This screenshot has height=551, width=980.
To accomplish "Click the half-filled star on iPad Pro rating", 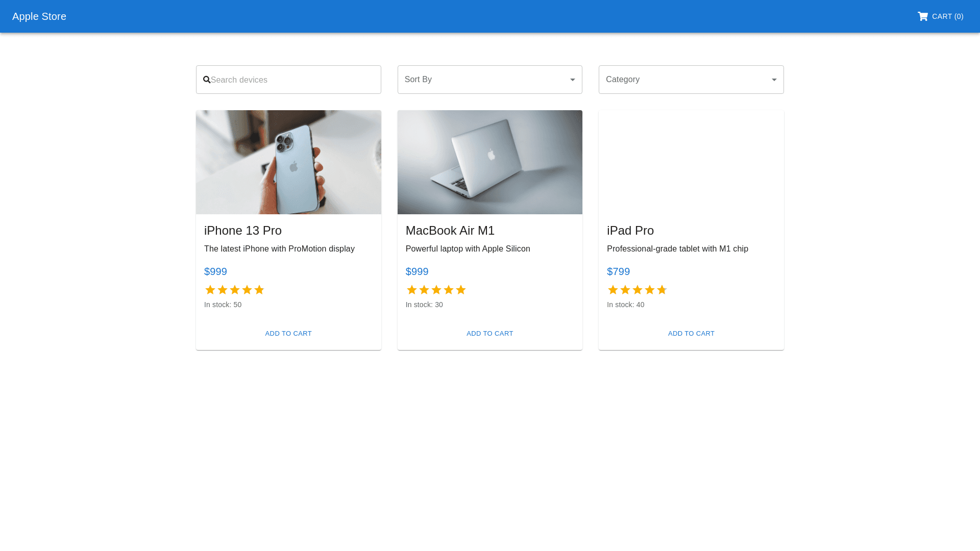I will point(662,290).
